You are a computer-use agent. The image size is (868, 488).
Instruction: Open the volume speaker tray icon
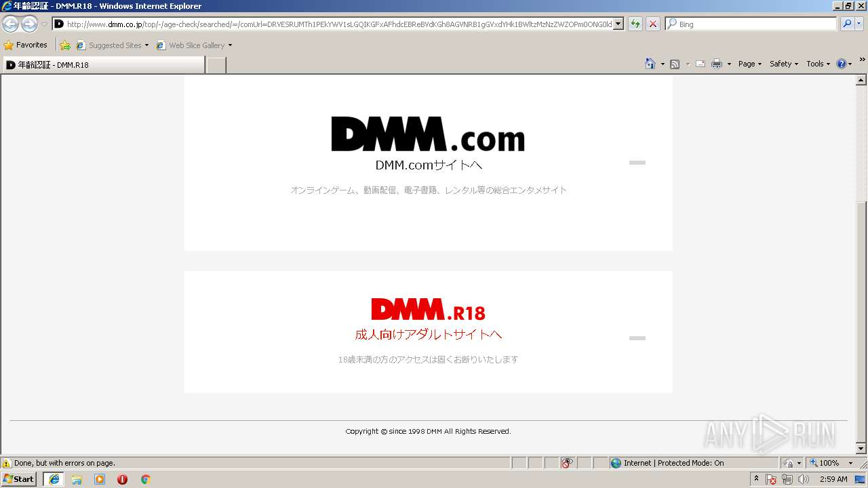[x=804, y=479]
